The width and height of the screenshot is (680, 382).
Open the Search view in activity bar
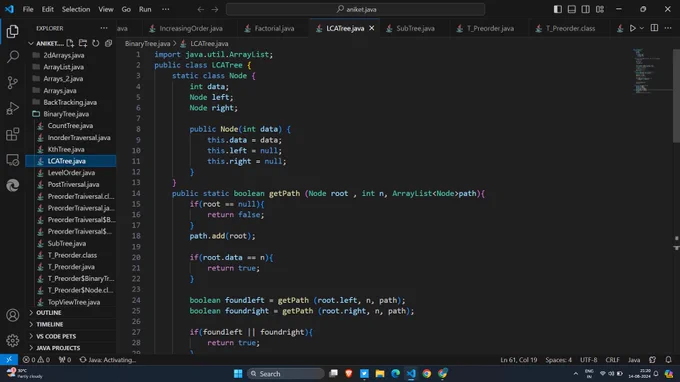(x=13, y=57)
